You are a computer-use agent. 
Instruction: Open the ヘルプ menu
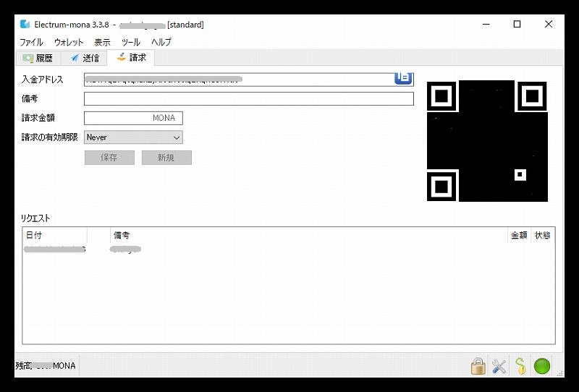pos(161,42)
